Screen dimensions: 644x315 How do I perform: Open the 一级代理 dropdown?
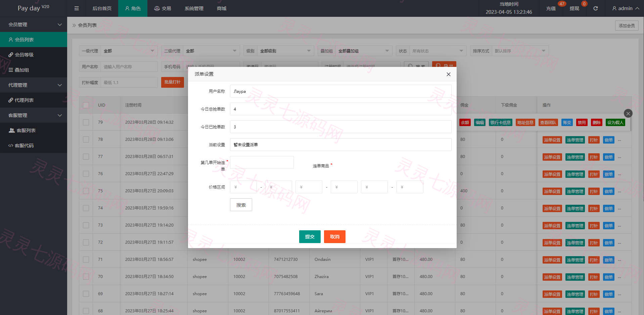click(x=129, y=51)
